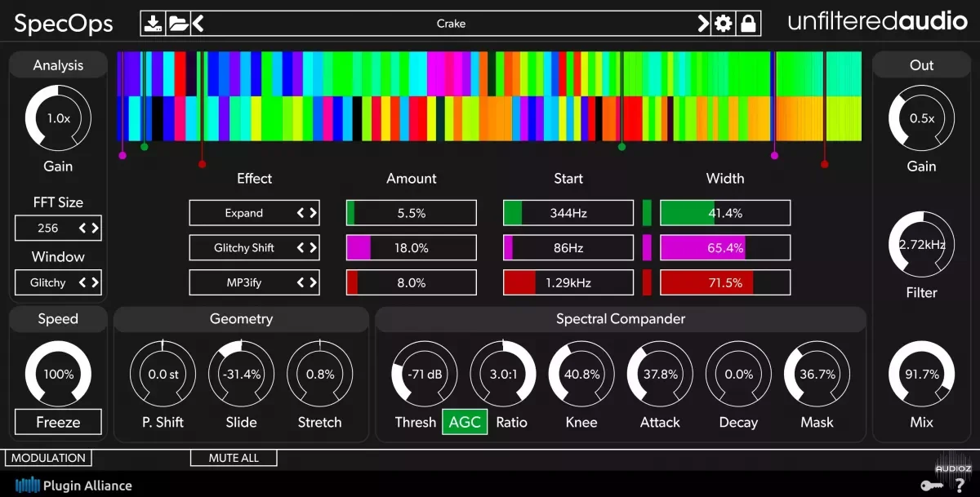Click the Speed 100% knob
Viewport: 980px width, 497px height.
point(58,374)
